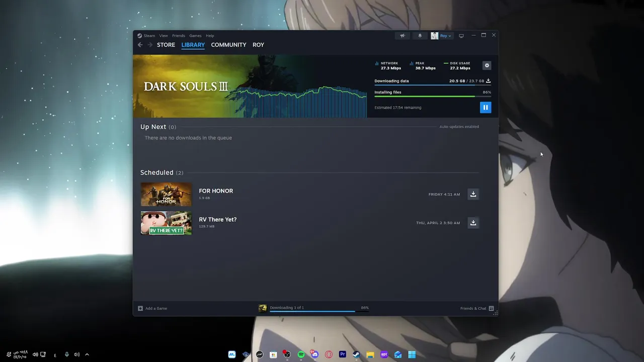Open the Games menu
Image resolution: width=644 pixels, height=362 pixels.
pos(195,36)
